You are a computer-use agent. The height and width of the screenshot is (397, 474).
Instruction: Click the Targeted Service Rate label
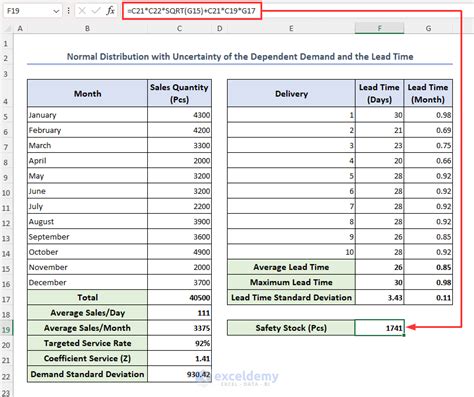point(87,343)
